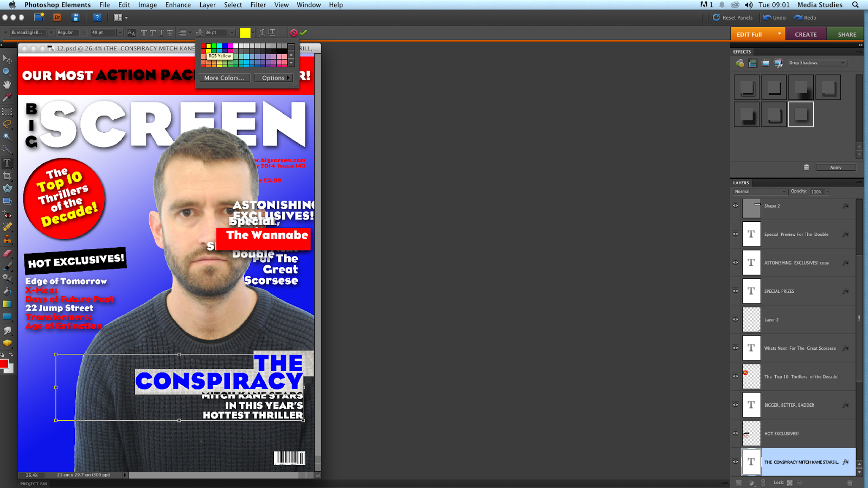The height and width of the screenshot is (488, 868).
Task: Select the Sponge tool
Action: (7, 343)
